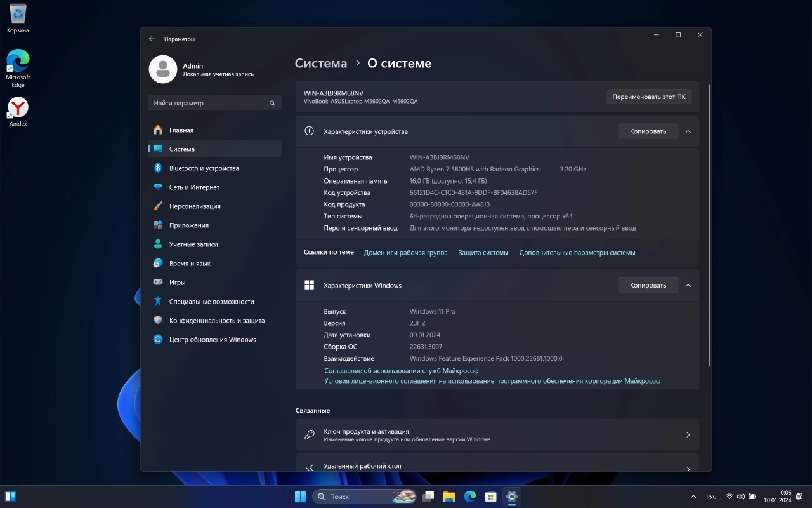812x508 pixels.
Task: Open Удаленный рабочий стол entry
Action: (x=497, y=464)
